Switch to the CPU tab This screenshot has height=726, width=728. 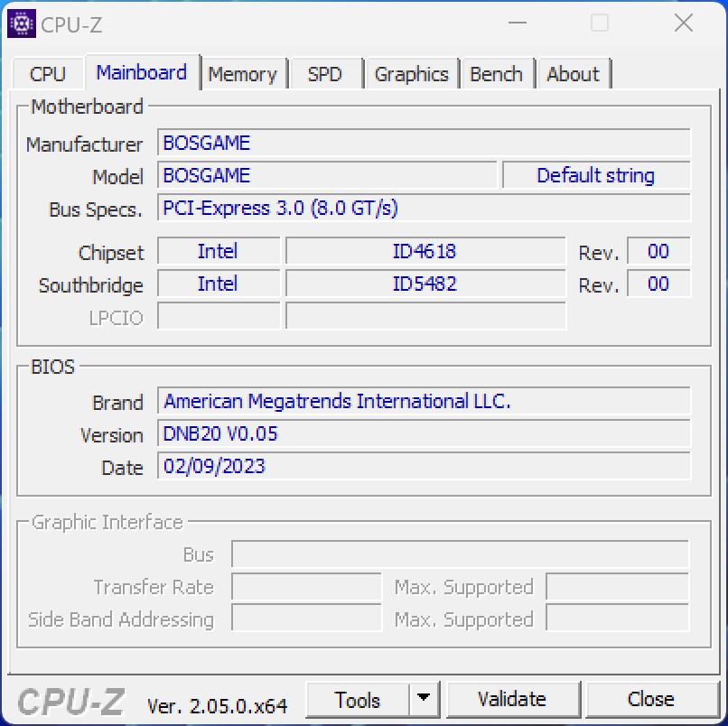47,74
